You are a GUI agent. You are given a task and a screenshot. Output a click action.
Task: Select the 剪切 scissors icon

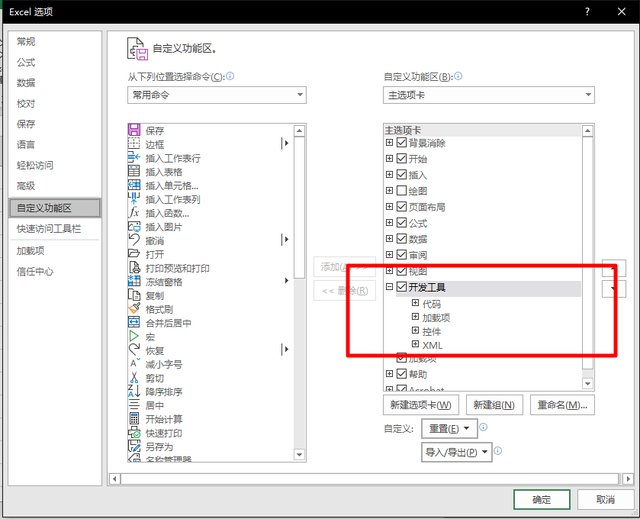click(134, 377)
